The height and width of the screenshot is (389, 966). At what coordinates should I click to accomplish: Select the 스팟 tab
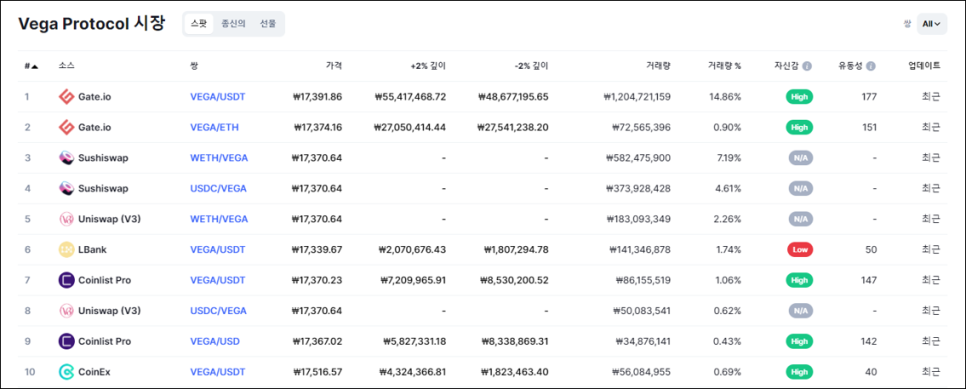[x=199, y=23]
